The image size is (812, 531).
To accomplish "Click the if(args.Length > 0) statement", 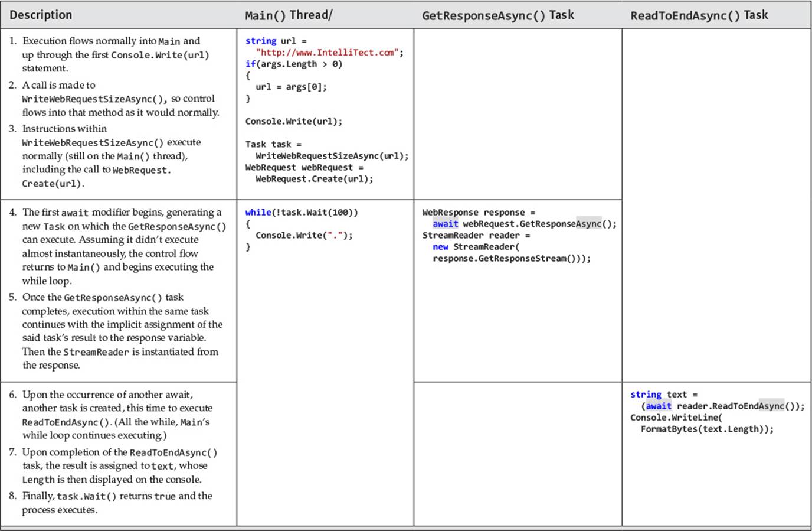I will coord(293,64).
